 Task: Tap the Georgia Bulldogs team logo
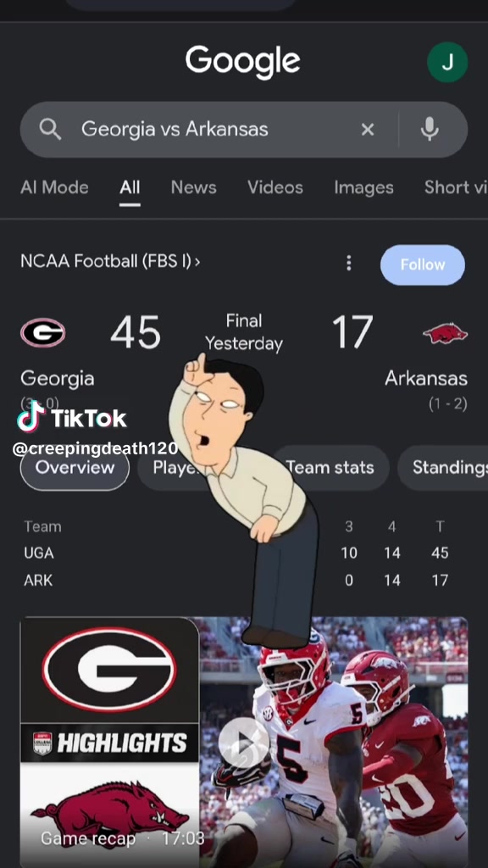[43, 332]
